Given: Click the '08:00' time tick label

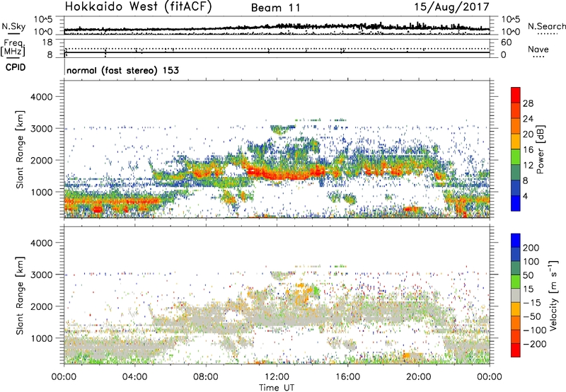Looking at the screenshot, I should (206, 377).
